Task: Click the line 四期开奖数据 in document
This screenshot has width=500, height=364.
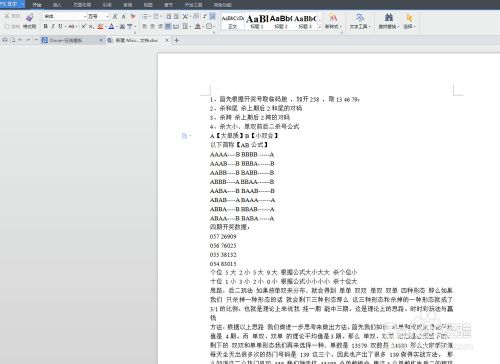Action: coord(229,227)
